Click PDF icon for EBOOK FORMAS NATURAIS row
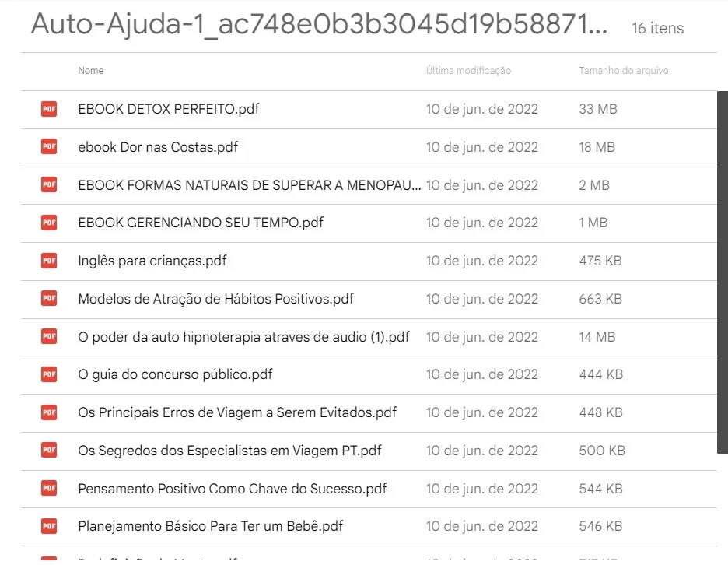728x565 pixels. coord(49,185)
